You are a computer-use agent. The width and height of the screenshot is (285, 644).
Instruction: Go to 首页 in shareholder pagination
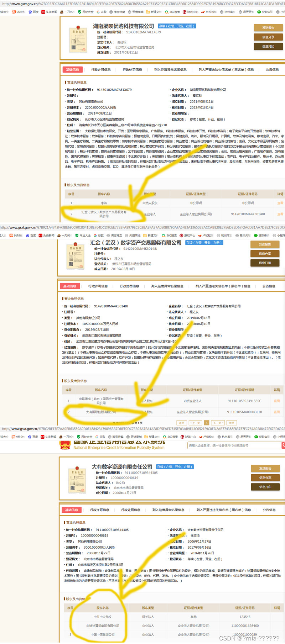click(182, 423)
